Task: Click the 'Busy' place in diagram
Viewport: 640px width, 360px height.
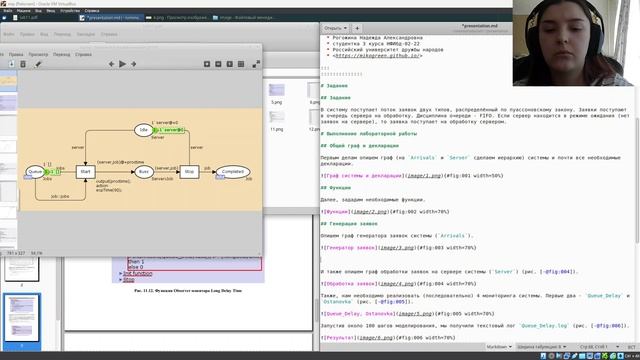Action: point(144,172)
